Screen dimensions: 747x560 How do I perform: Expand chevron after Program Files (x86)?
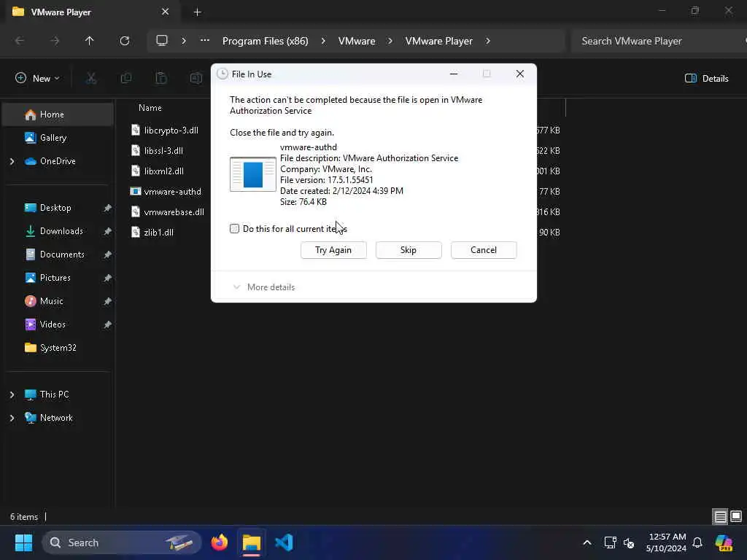pyautogui.click(x=323, y=41)
